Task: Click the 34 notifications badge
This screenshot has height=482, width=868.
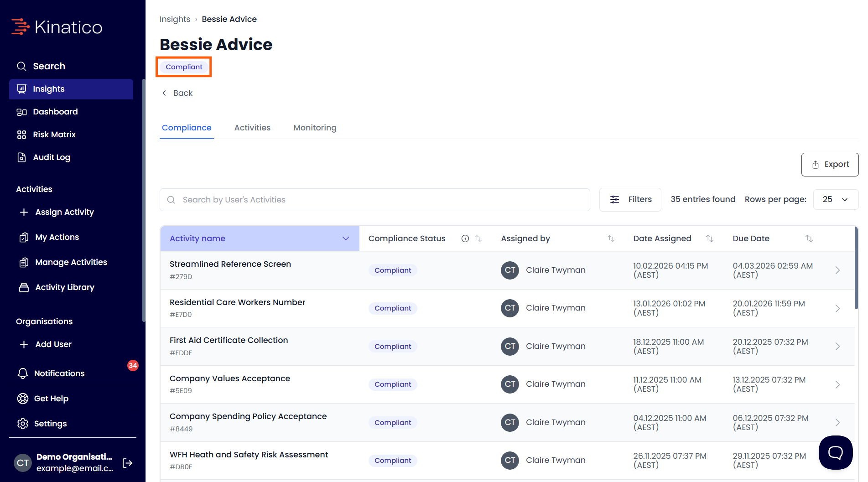Action: click(x=133, y=365)
